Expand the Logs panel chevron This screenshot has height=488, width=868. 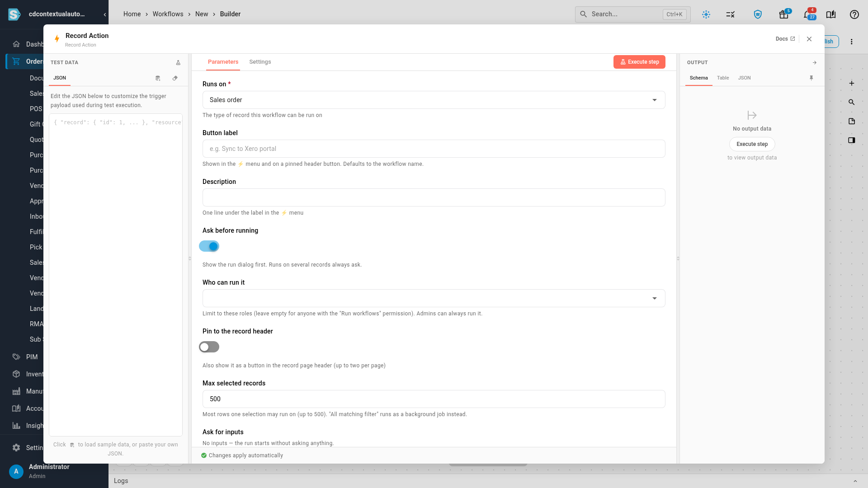855,481
